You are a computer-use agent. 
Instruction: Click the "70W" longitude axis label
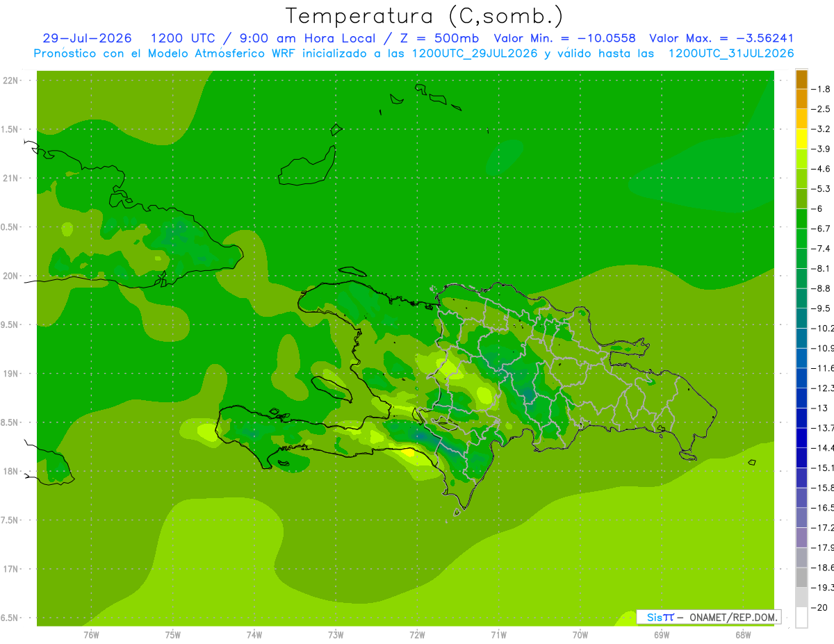pyautogui.click(x=580, y=634)
